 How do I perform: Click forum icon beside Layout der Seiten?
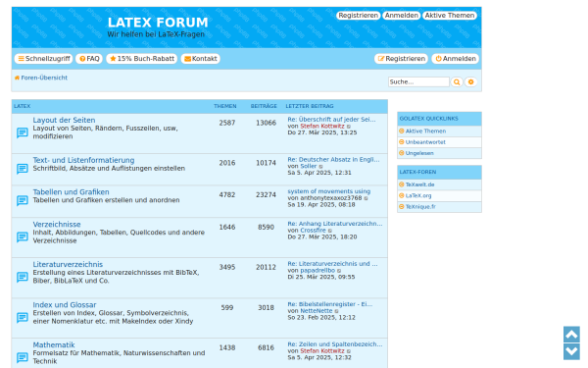[x=23, y=132]
